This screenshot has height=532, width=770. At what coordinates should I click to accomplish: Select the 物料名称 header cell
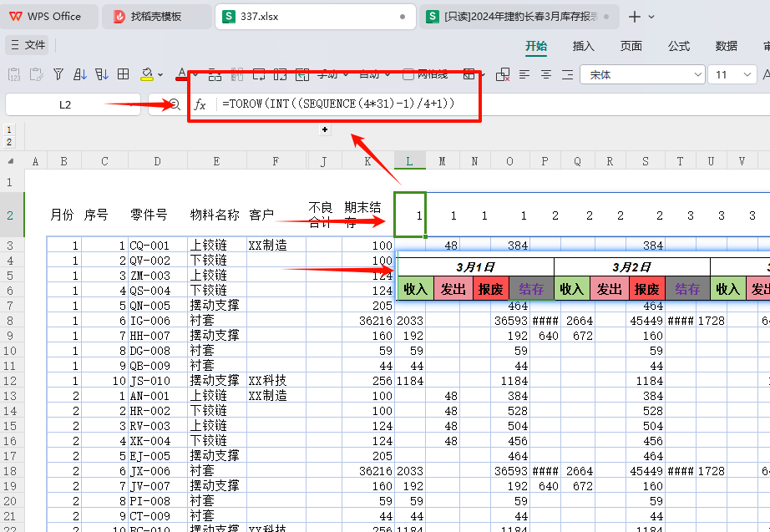pyautogui.click(x=216, y=215)
